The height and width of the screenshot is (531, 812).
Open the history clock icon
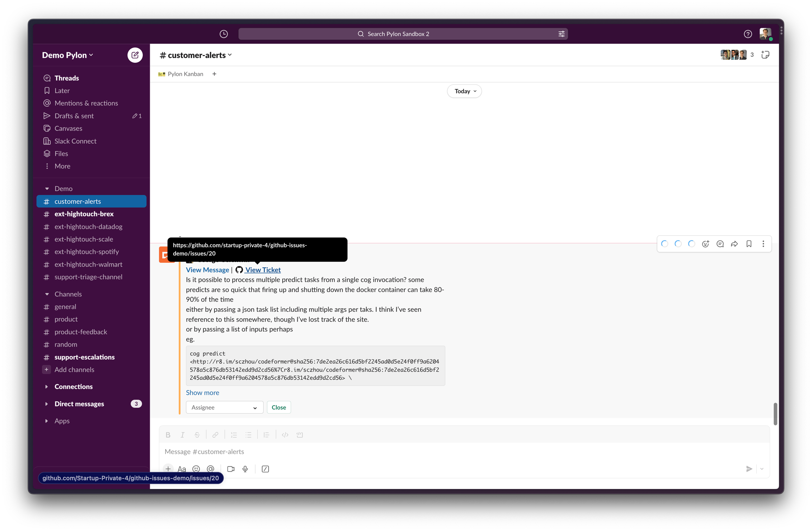tap(223, 34)
